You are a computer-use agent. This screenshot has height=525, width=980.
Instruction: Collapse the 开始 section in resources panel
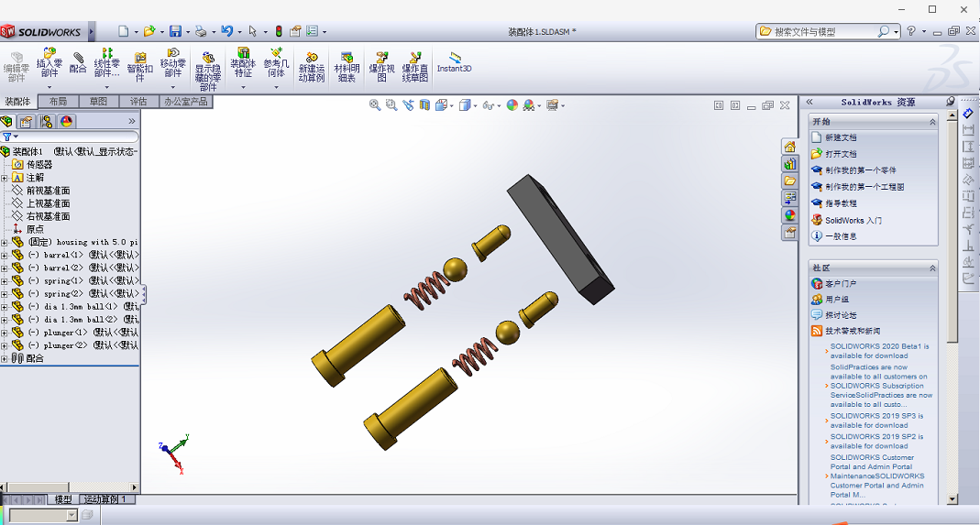[932, 121]
